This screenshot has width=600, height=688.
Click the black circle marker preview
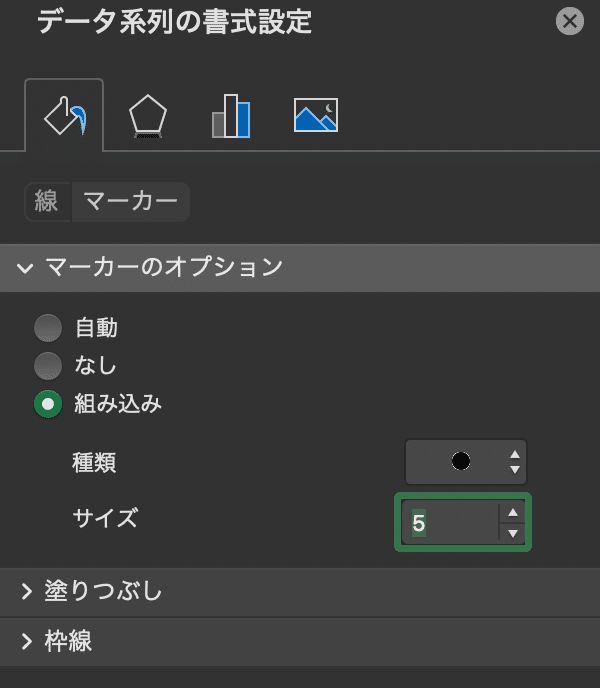click(461, 461)
